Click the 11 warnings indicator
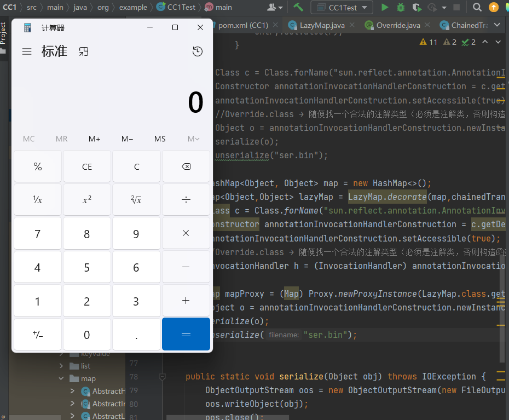Viewport: 509px width, 420px height. click(428, 42)
